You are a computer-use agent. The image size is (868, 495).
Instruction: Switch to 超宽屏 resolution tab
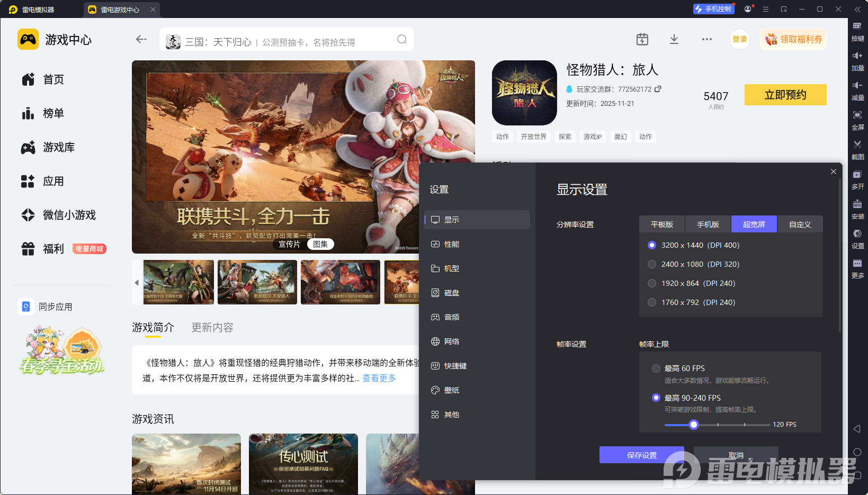[754, 224]
